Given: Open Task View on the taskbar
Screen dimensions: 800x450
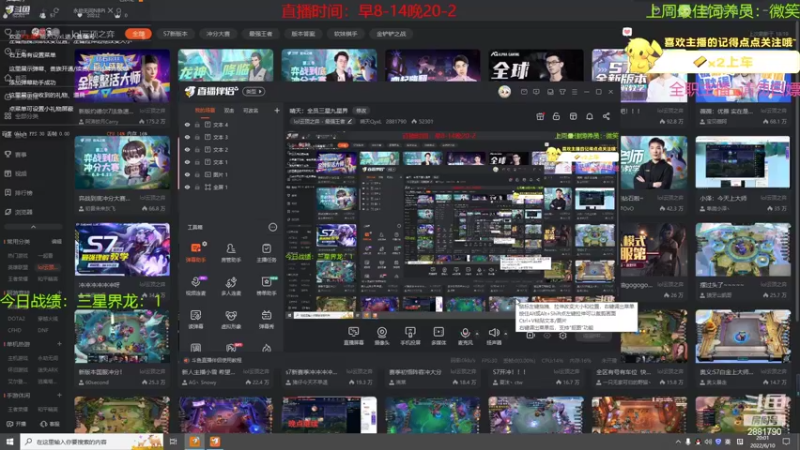Looking at the screenshot, I should 173,441.
